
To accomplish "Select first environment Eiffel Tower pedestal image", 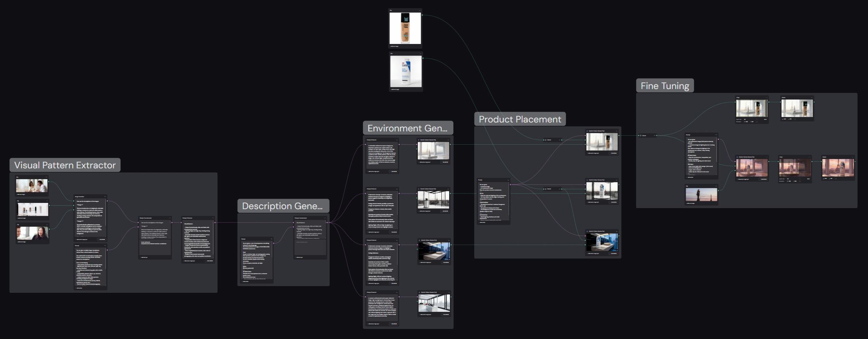I will 434,151.
